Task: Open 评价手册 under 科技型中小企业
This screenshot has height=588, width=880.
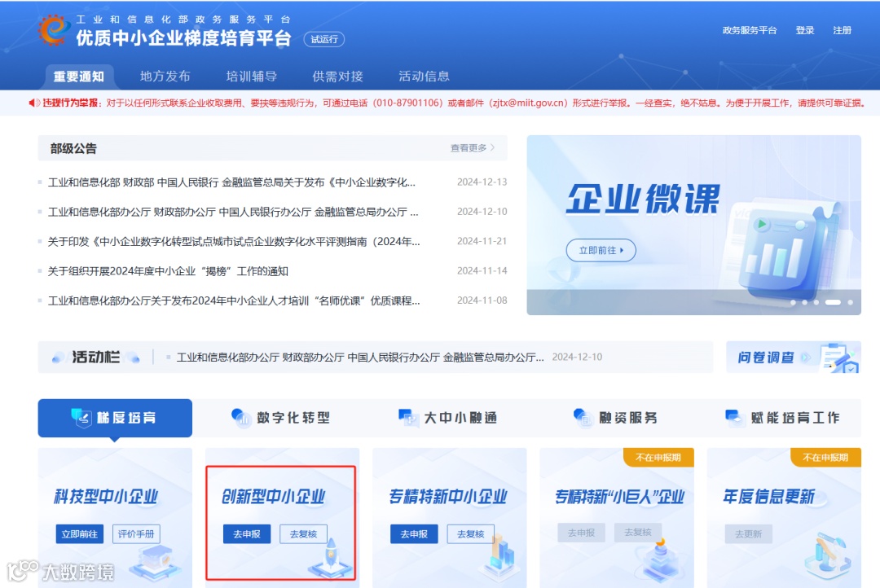Action: pyautogui.click(x=136, y=534)
